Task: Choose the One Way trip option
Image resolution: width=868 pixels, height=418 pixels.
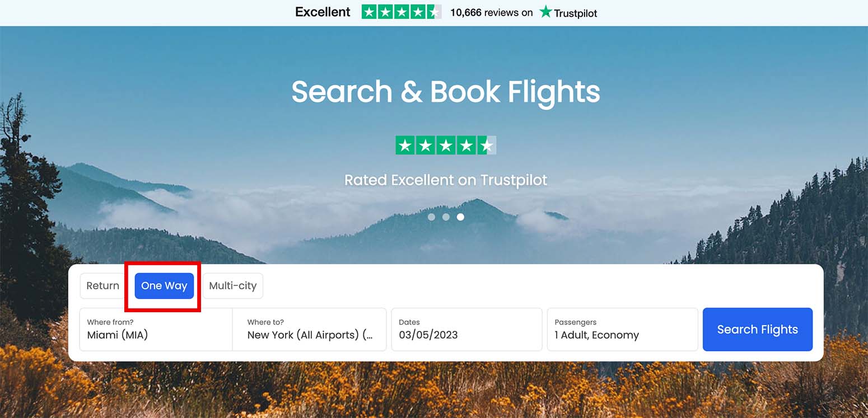Action: (x=164, y=286)
